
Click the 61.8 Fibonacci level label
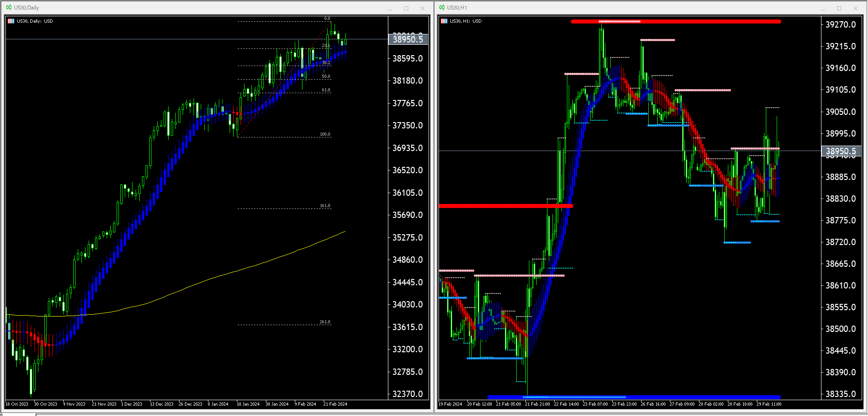pos(326,90)
